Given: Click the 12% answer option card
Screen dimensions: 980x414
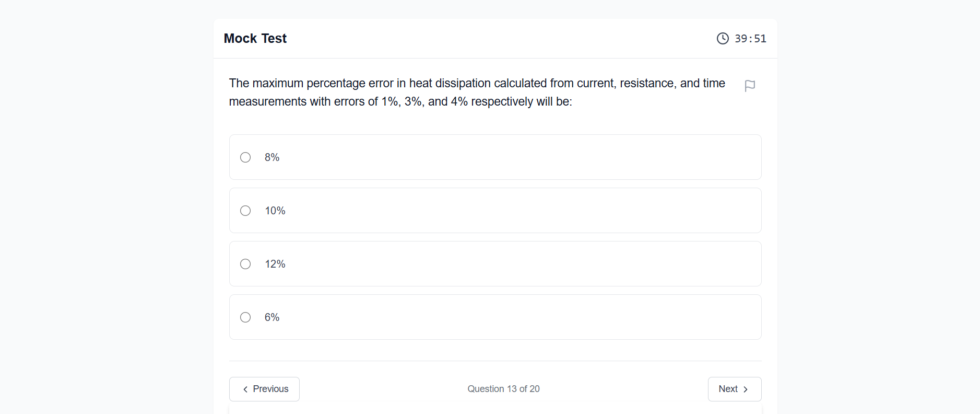Looking at the screenshot, I should (x=495, y=264).
